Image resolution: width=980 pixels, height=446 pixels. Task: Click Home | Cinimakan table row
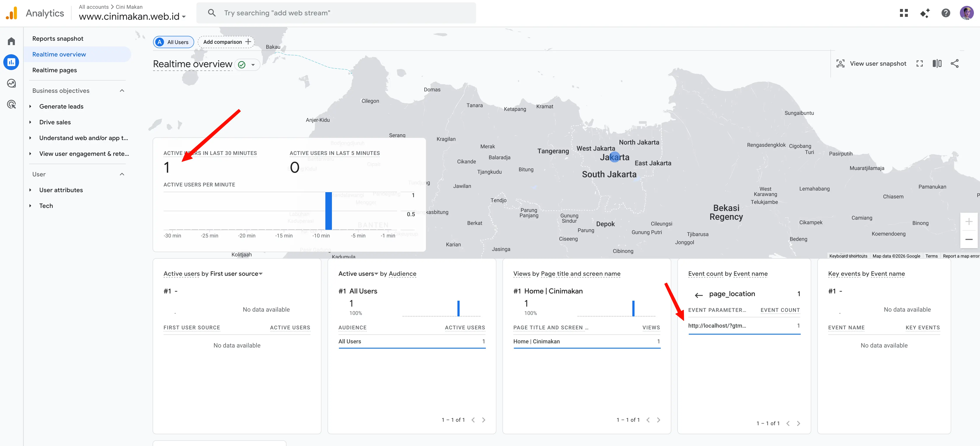[x=587, y=341]
